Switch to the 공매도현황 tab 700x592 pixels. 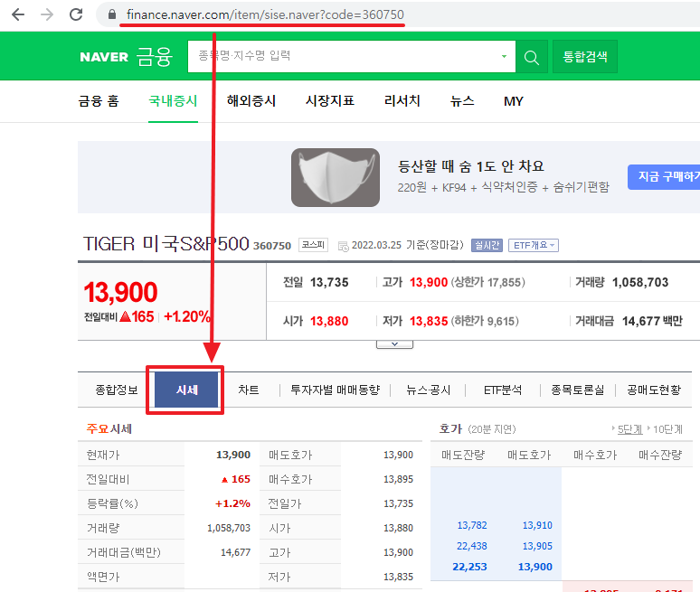(x=654, y=390)
